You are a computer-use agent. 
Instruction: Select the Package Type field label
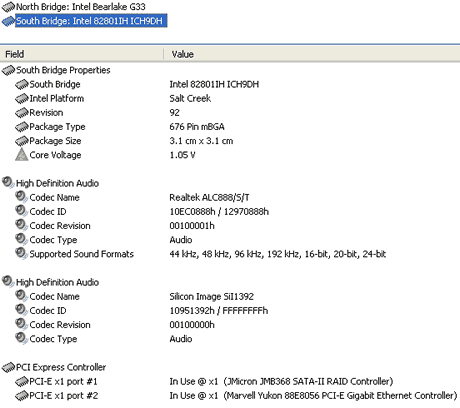click(57, 127)
